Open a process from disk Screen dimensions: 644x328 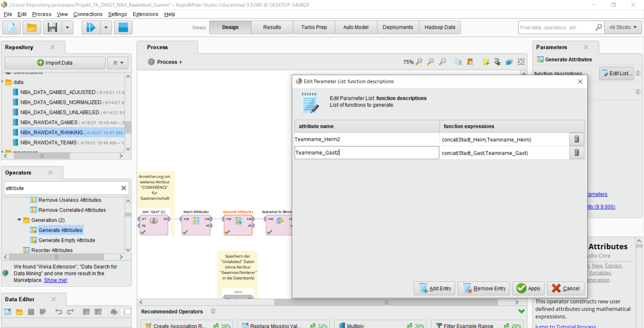tap(32, 27)
